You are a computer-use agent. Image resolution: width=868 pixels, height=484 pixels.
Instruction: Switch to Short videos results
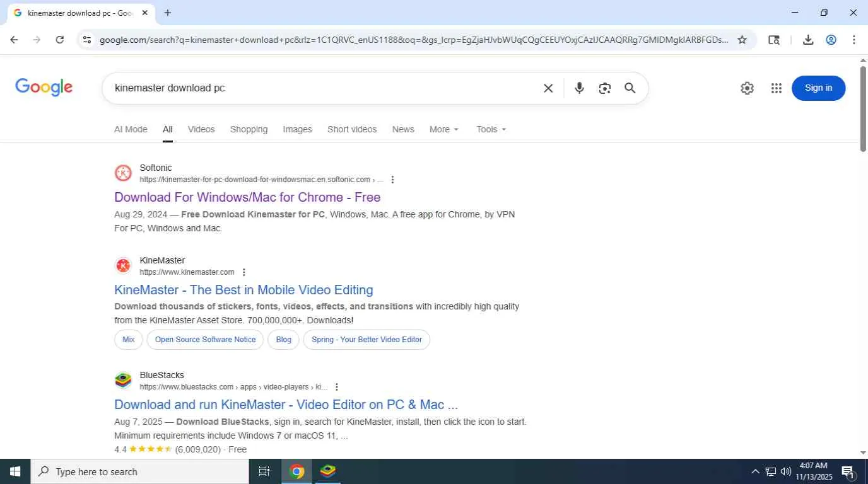pyautogui.click(x=352, y=129)
